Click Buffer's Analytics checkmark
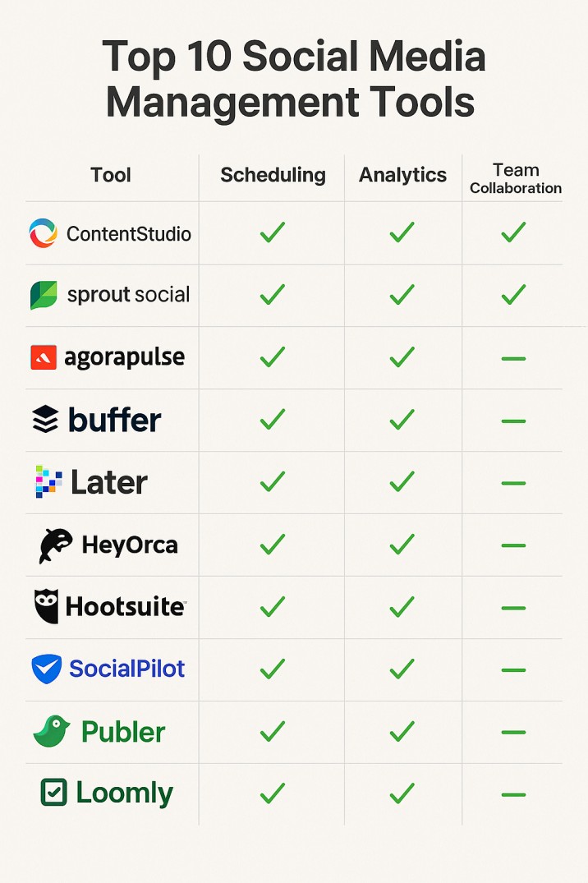 [402, 420]
